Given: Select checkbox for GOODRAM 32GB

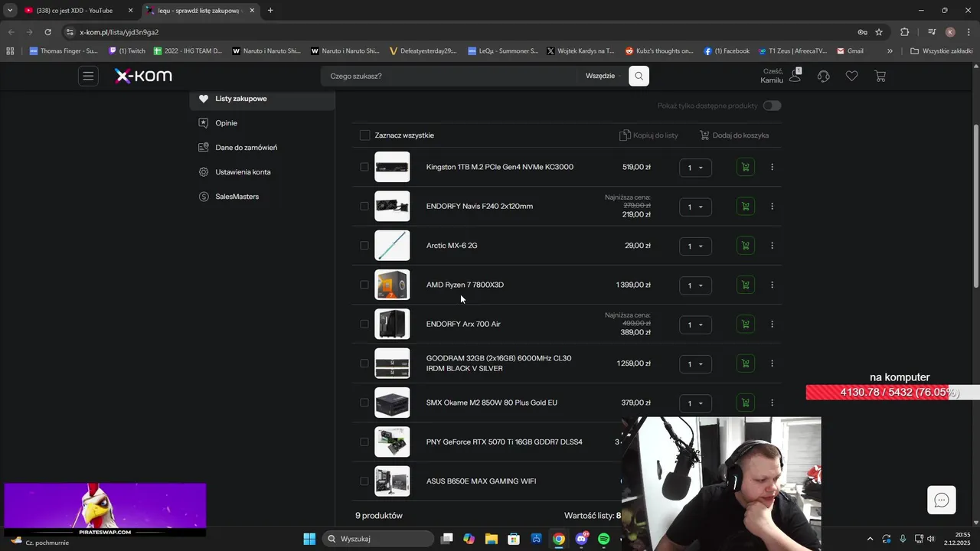Looking at the screenshot, I should pos(364,364).
